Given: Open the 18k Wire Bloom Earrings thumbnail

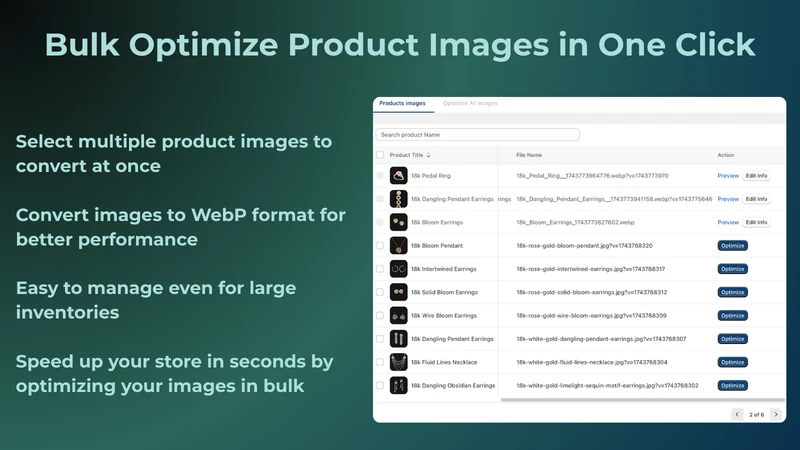Looking at the screenshot, I should pos(398,316).
